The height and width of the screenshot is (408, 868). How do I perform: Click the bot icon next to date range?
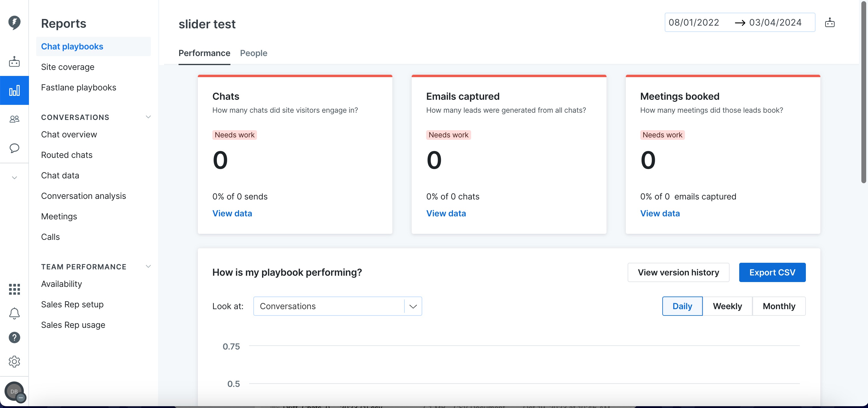click(830, 23)
